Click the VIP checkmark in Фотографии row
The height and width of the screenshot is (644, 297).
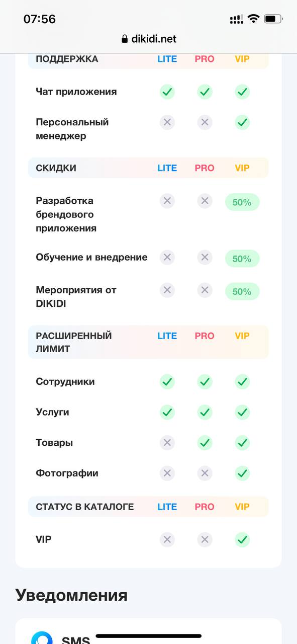(242, 473)
